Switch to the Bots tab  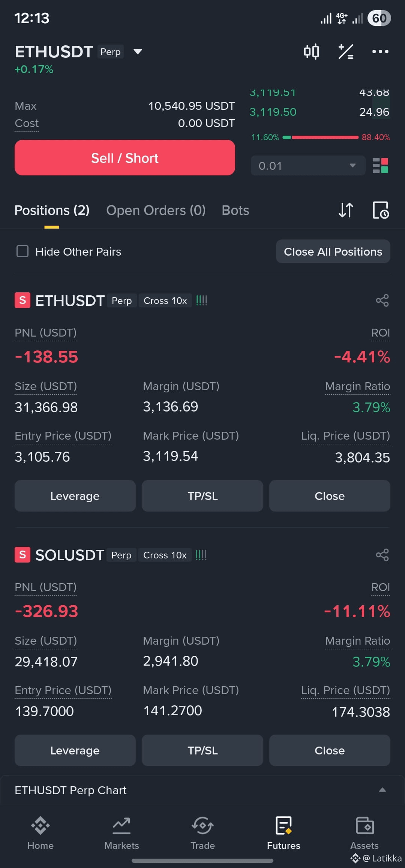(x=235, y=211)
